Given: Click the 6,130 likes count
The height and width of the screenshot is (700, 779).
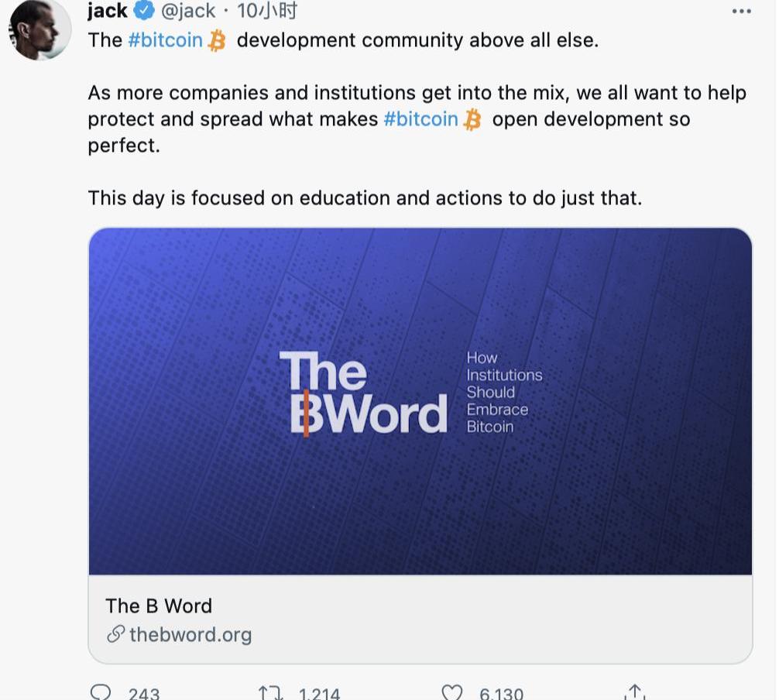Looking at the screenshot, I should click(501, 694).
